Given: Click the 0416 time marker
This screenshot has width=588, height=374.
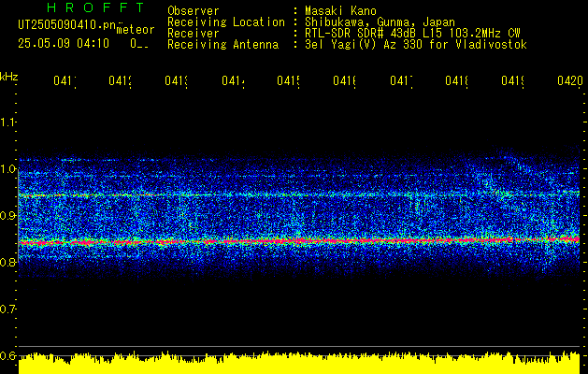Looking at the screenshot, I should click(x=345, y=80).
